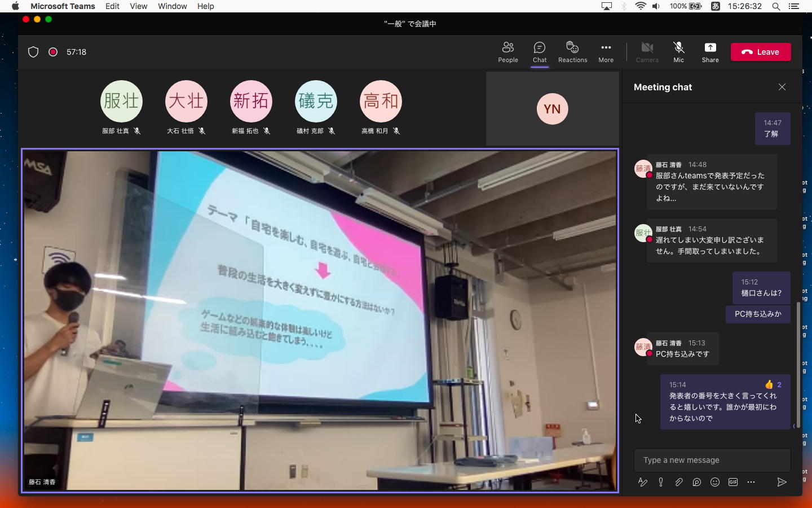The height and width of the screenshot is (508, 812).
Task: Click the PC持ち込みか message bubble
Action: [758, 314]
